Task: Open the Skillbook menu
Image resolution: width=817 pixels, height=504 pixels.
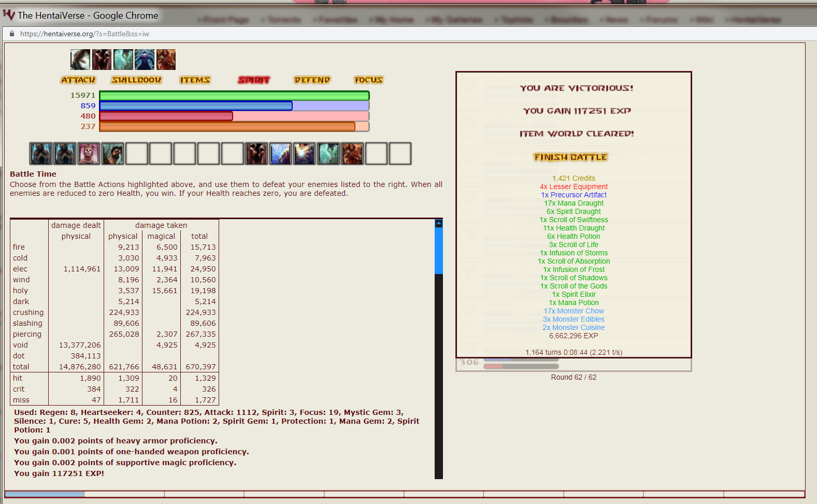Action: click(x=137, y=80)
